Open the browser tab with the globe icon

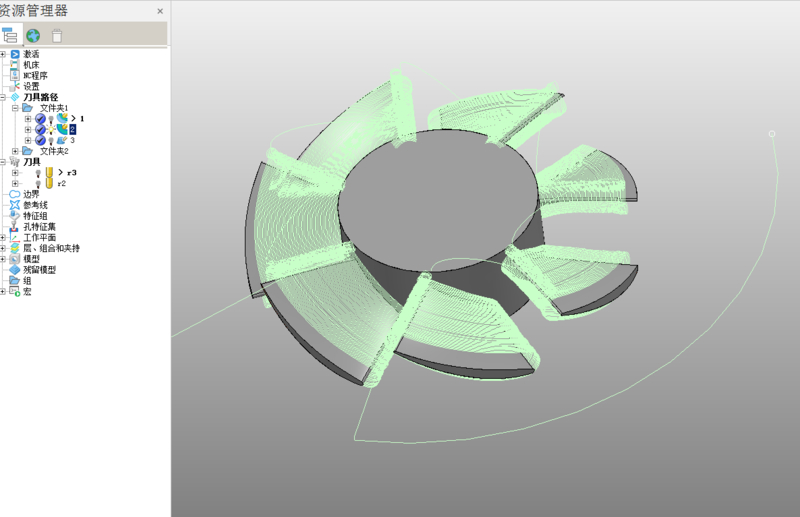[x=33, y=36]
